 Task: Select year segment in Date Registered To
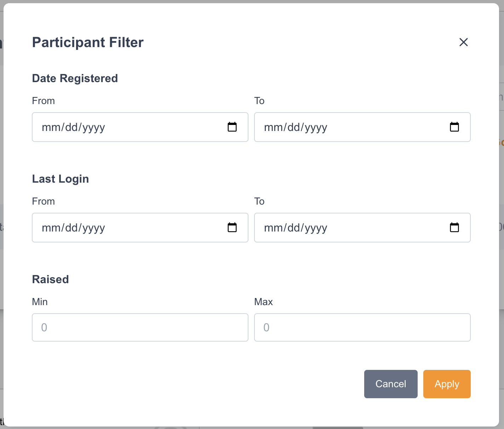[x=316, y=127]
